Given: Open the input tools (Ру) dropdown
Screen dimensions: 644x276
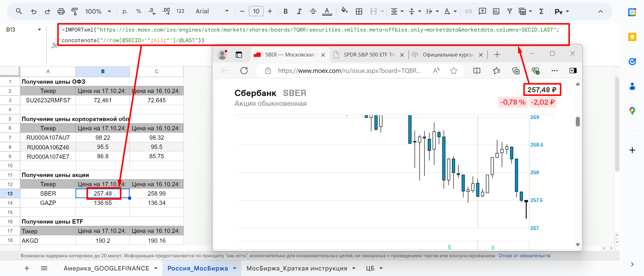Looking at the screenshot, I should pyautogui.click(x=562, y=11).
